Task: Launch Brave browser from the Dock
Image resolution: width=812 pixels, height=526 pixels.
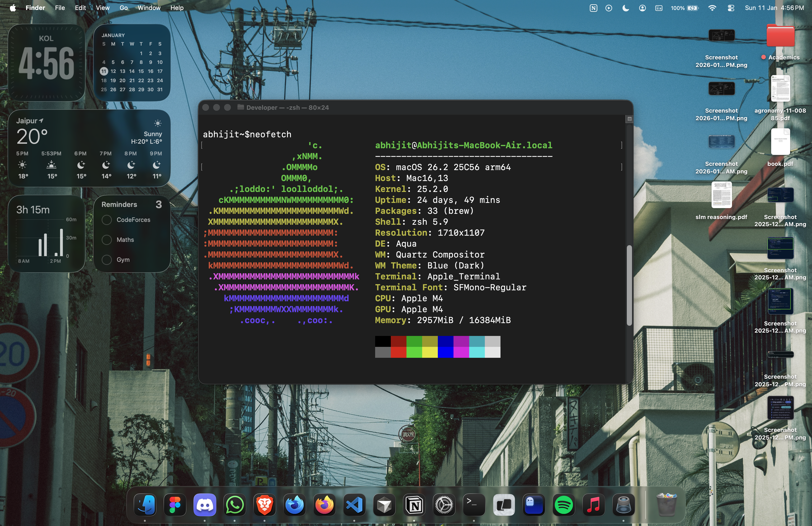Action: [264, 505]
